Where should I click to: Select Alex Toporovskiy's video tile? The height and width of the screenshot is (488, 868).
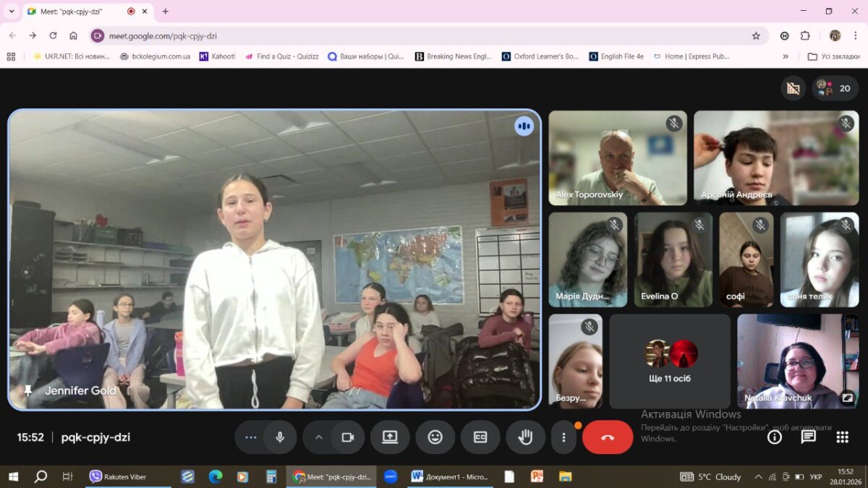pyautogui.click(x=617, y=158)
